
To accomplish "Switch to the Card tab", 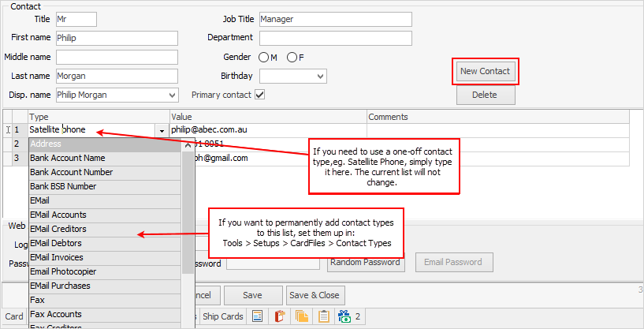I will point(14,316).
